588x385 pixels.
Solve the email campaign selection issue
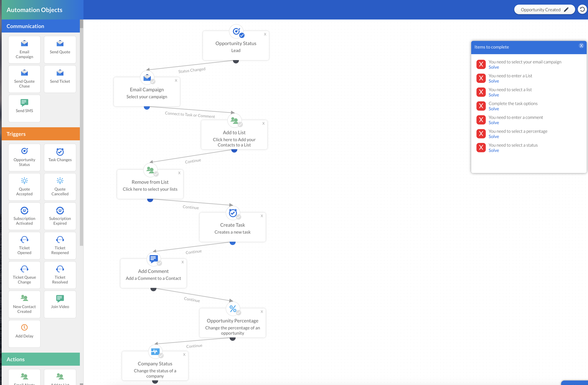(494, 67)
